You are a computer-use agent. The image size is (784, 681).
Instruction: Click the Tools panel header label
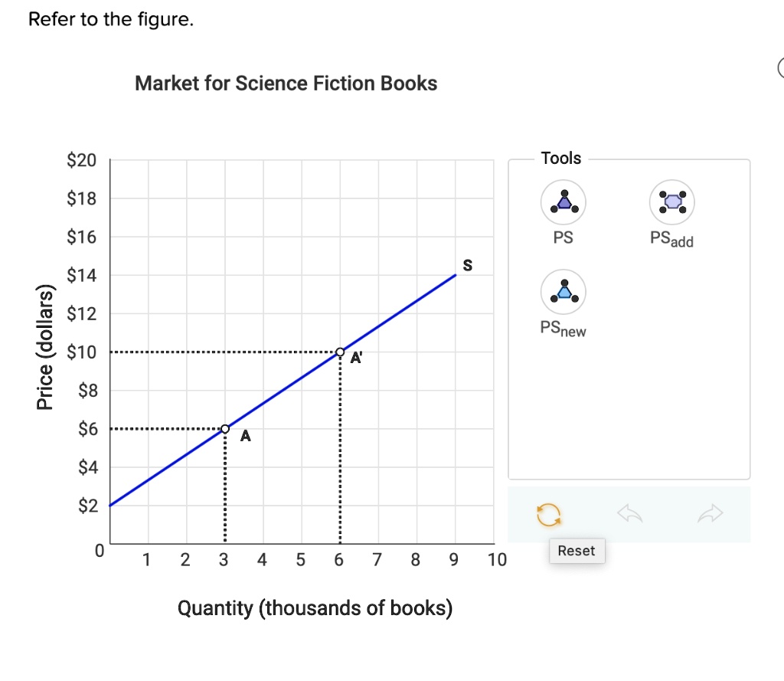(563, 158)
